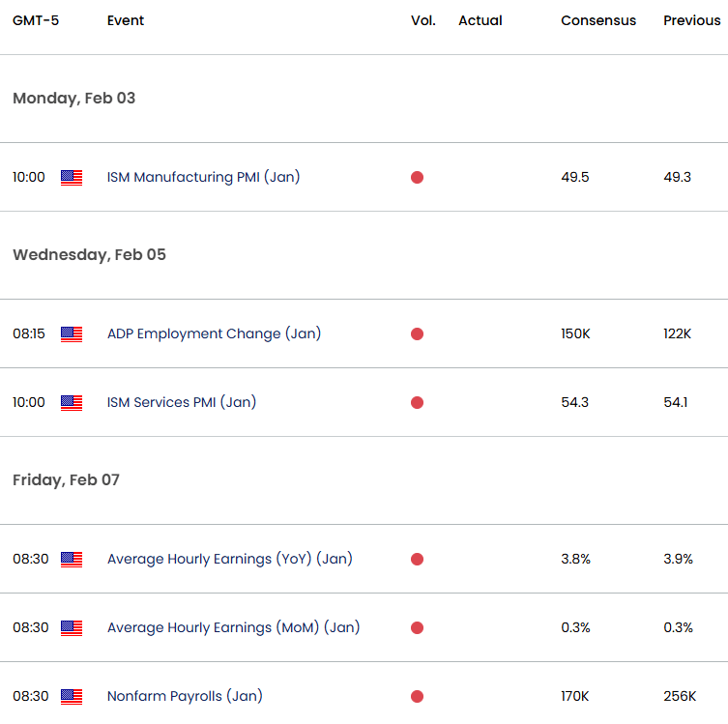This screenshot has height=724, width=728.
Task: Click the GMT-5 timezone column header
Action: [x=36, y=20]
